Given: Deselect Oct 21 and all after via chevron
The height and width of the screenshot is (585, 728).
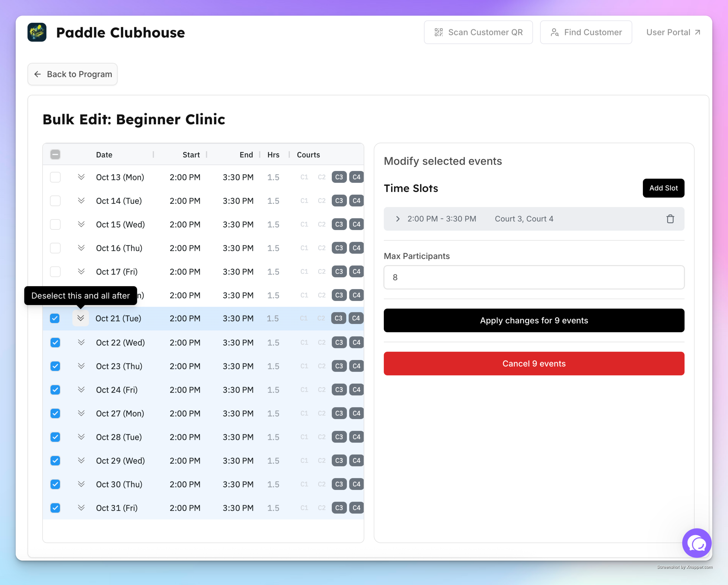Looking at the screenshot, I should [x=81, y=318].
